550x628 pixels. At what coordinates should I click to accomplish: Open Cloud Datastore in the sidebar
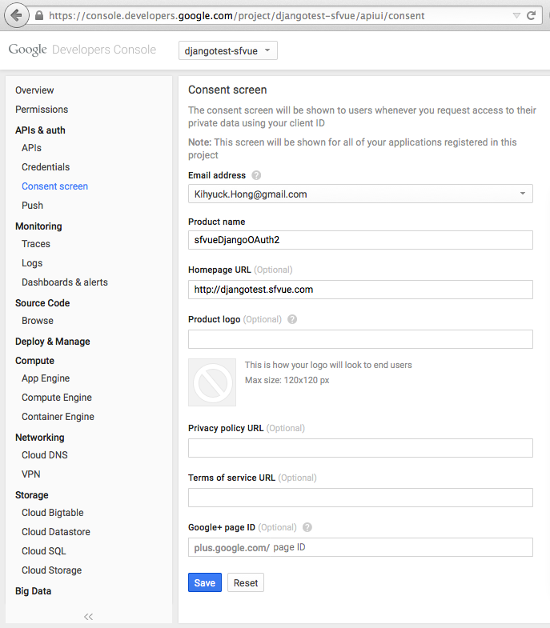tap(56, 532)
